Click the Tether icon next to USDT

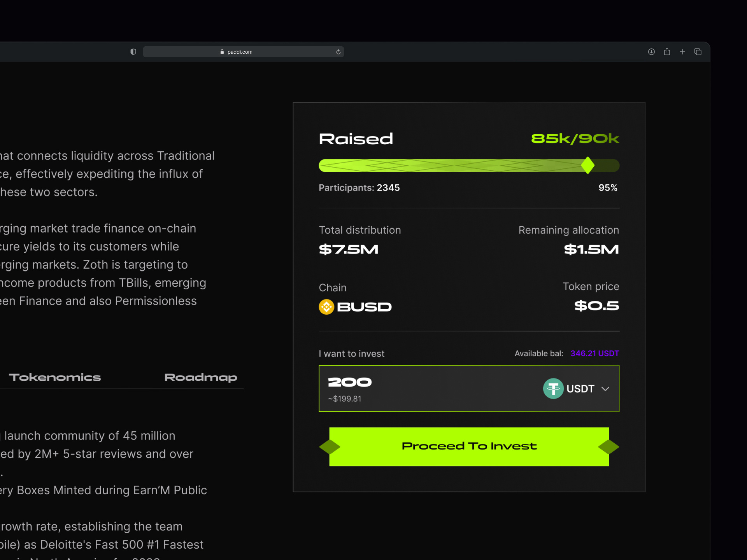click(553, 388)
